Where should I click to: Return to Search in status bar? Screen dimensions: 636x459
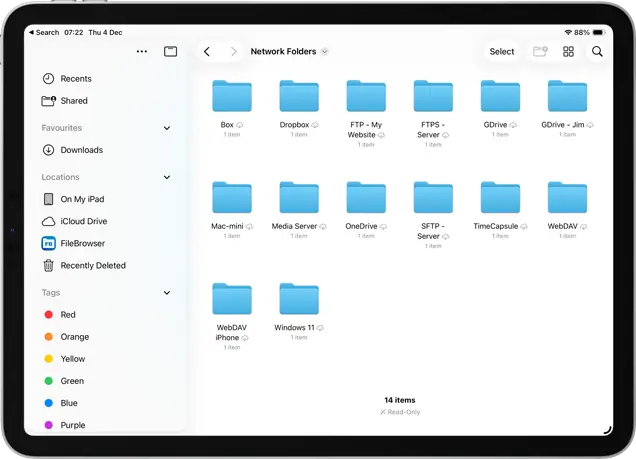click(44, 32)
